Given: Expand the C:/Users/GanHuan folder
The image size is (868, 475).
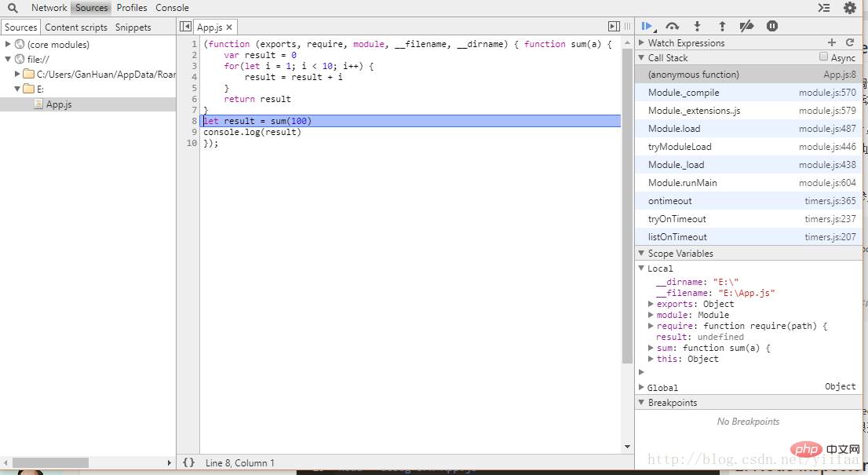Looking at the screenshot, I should pos(17,74).
